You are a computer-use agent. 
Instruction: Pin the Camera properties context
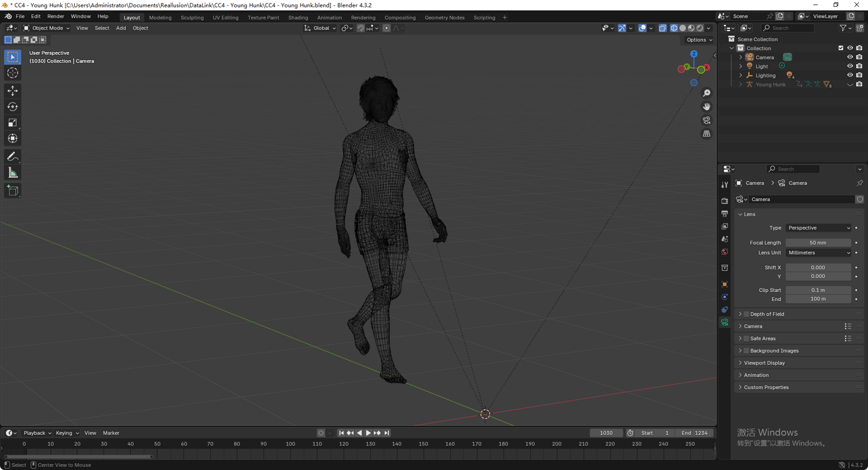(x=859, y=183)
